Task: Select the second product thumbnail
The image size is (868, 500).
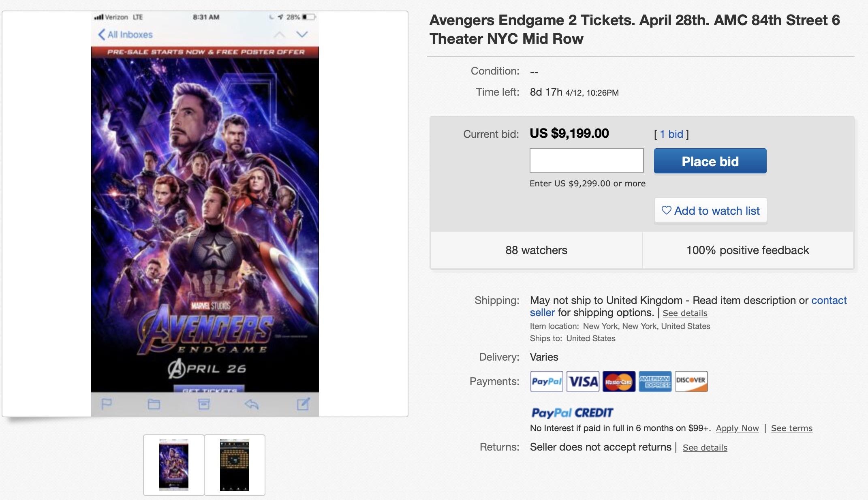Action: point(234,464)
